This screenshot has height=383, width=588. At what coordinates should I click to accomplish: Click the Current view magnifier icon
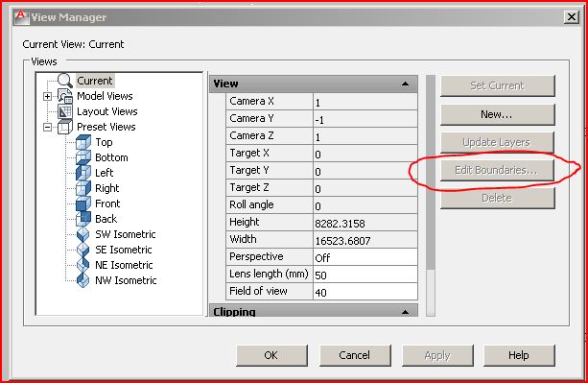coord(65,81)
